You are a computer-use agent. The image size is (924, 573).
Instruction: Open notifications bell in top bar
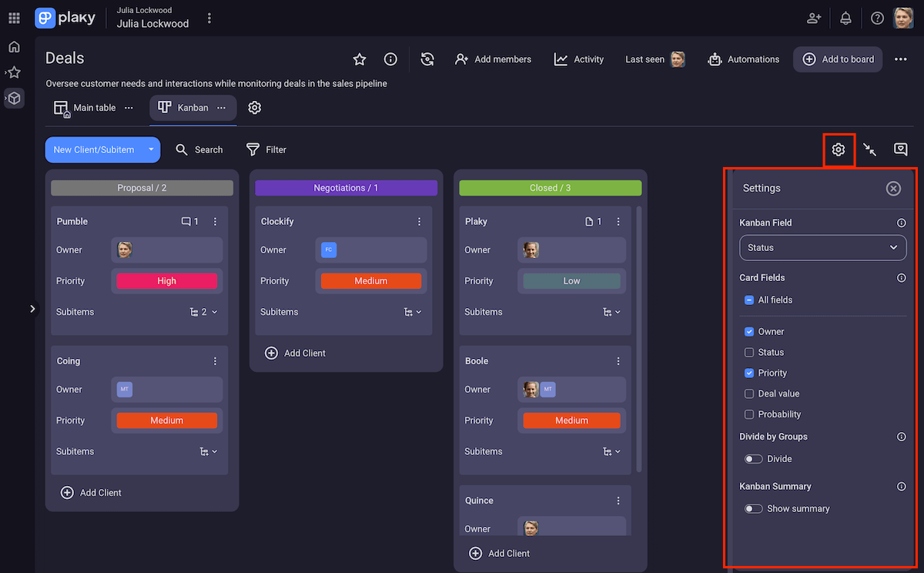pyautogui.click(x=845, y=17)
